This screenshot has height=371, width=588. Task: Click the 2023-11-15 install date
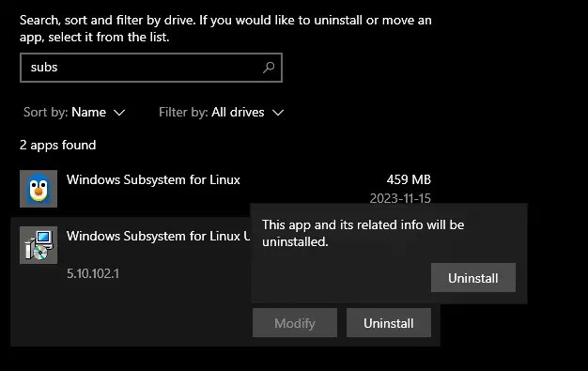[400, 198]
